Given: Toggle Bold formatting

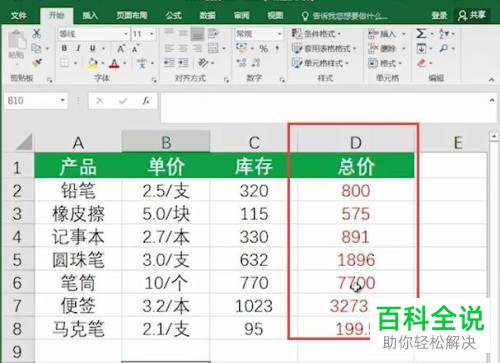Looking at the screenshot, I should click(64, 49).
